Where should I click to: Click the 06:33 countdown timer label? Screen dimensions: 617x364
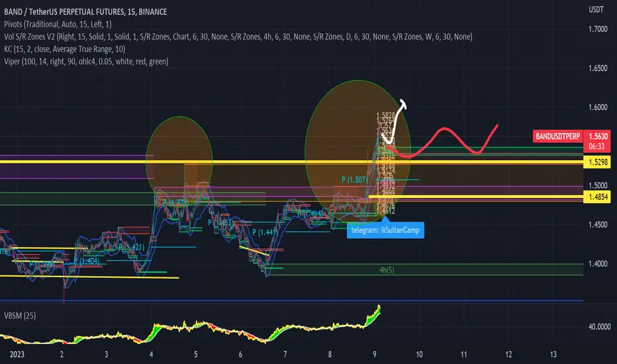(x=596, y=146)
